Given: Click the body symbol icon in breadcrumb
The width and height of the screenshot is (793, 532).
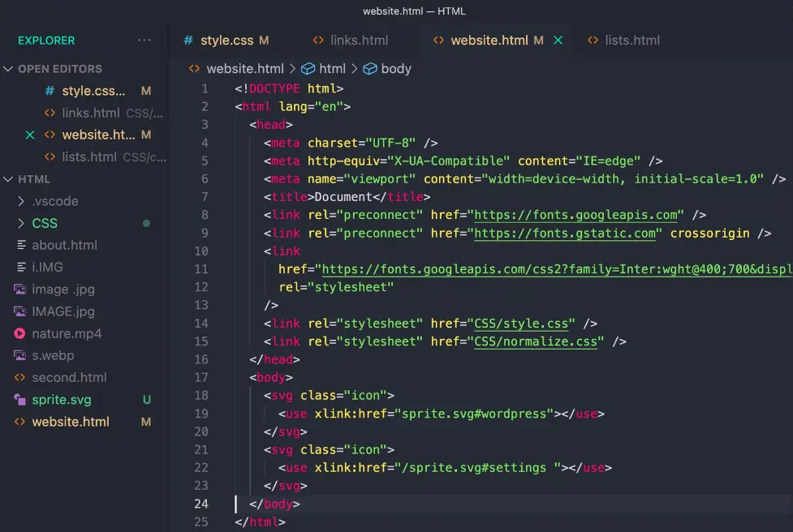Looking at the screenshot, I should point(370,69).
